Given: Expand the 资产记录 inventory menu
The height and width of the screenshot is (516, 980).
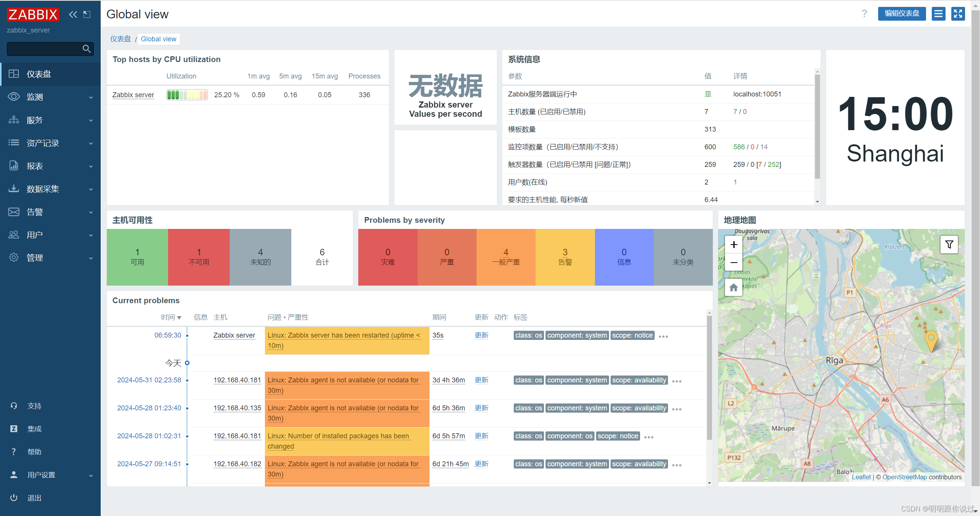Looking at the screenshot, I should tap(50, 143).
